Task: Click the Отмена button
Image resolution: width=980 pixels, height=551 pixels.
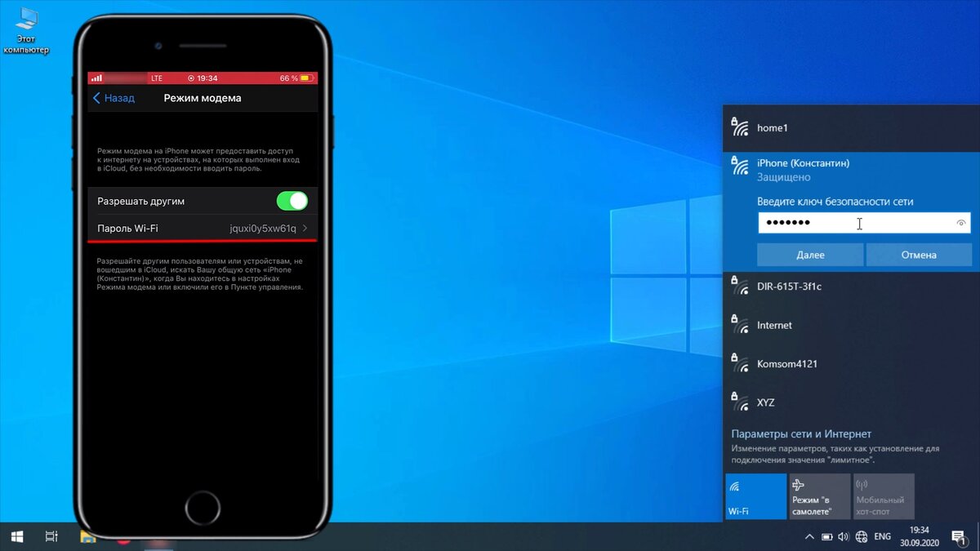Action: 919,255
